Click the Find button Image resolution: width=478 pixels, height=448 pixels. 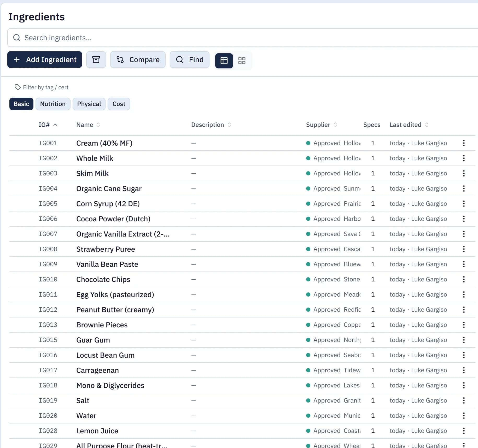point(190,60)
